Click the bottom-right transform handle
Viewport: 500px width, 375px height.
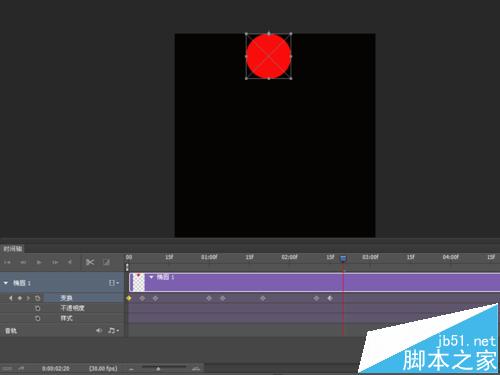291,78
